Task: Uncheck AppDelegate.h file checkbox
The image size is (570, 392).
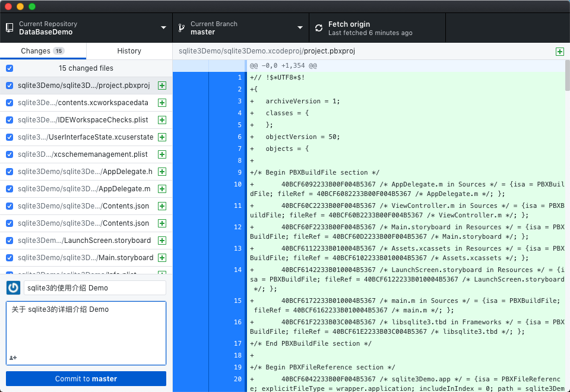Action: coord(10,172)
